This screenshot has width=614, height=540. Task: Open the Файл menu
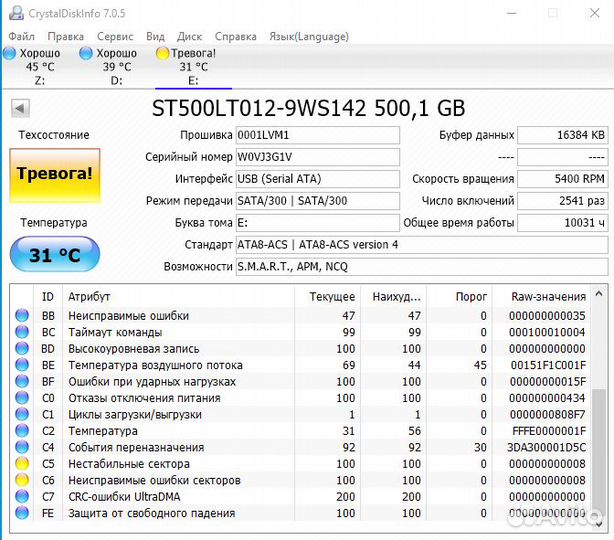click(x=21, y=36)
